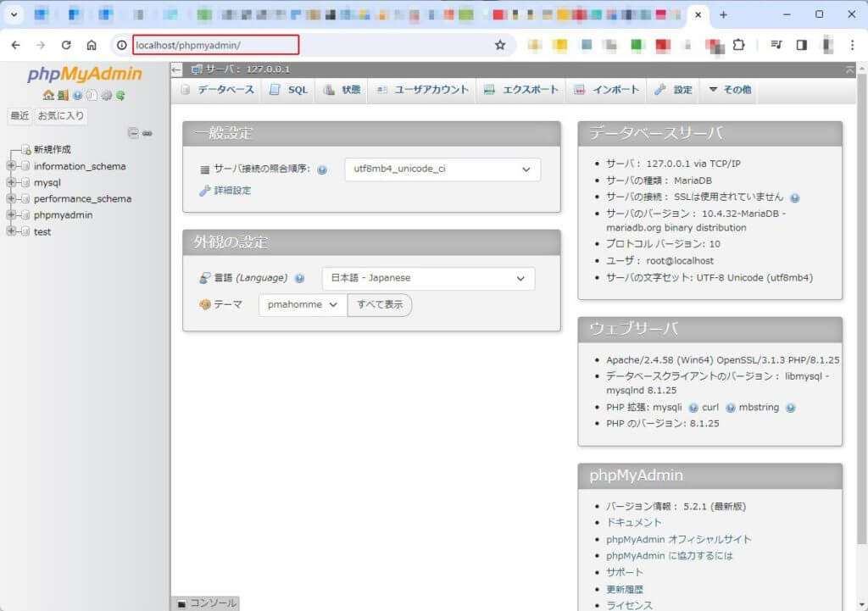
Task: Click the mysql database icon
Action: click(25, 183)
